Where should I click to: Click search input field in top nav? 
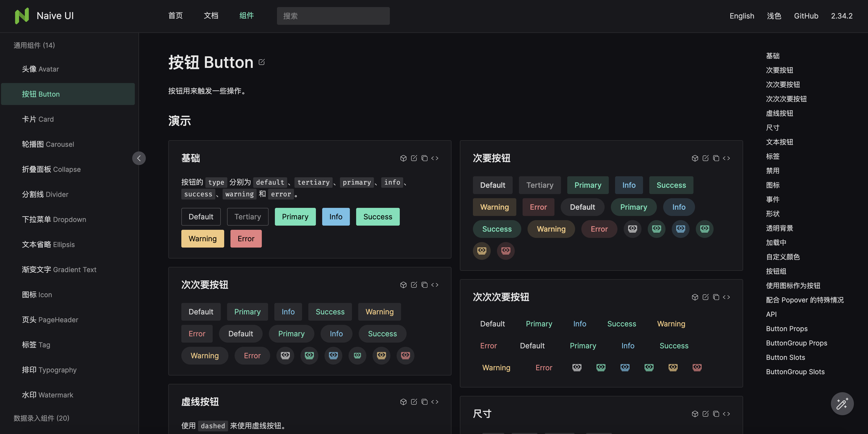pyautogui.click(x=333, y=15)
